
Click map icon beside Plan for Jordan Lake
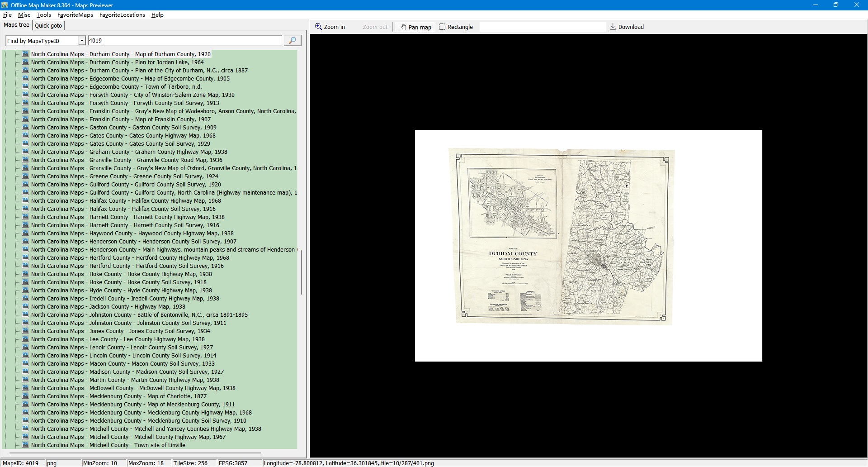point(26,62)
